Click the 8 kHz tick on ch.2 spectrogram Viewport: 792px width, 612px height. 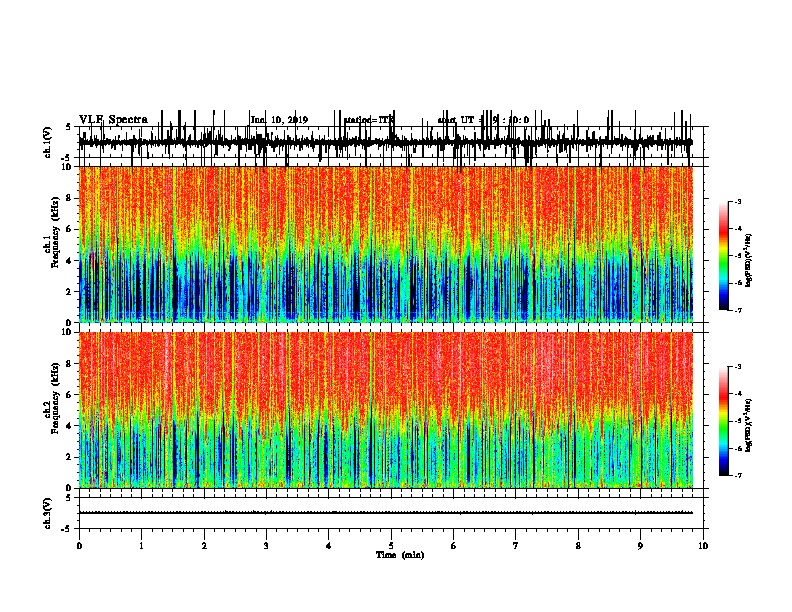click(x=70, y=364)
